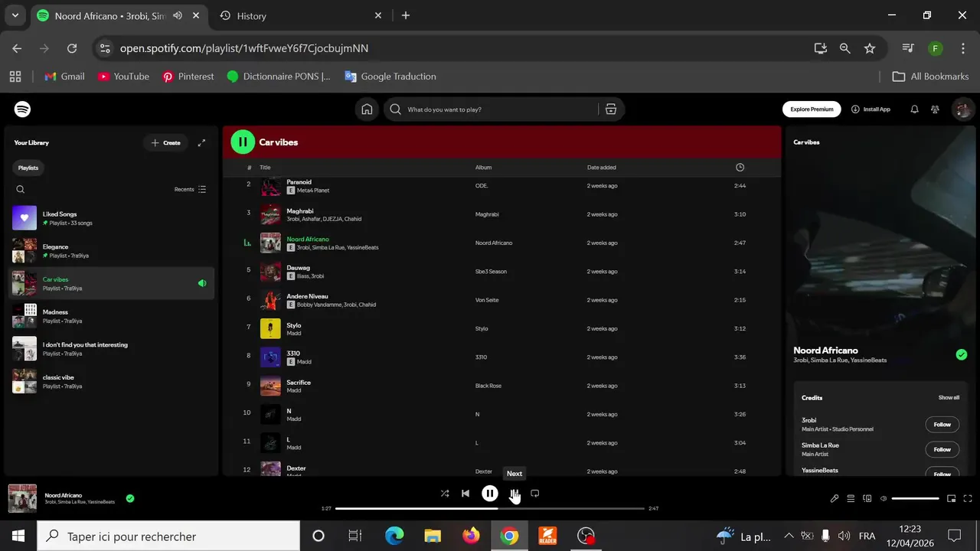The width and height of the screenshot is (980, 551).
Task: Click Dauwag track title
Action: pyautogui.click(x=298, y=268)
